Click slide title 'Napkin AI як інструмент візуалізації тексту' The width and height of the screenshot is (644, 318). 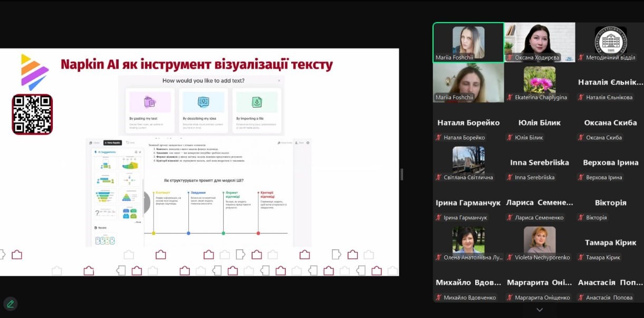click(x=197, y=65)
